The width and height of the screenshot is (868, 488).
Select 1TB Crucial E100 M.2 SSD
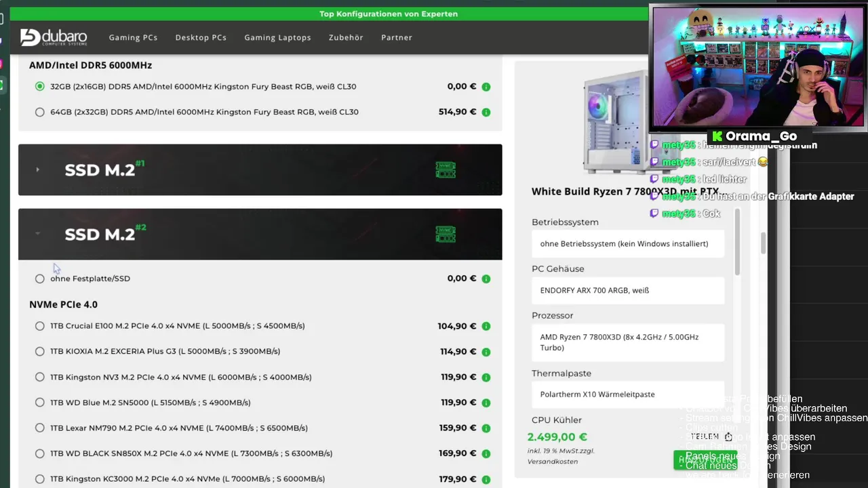40,326
